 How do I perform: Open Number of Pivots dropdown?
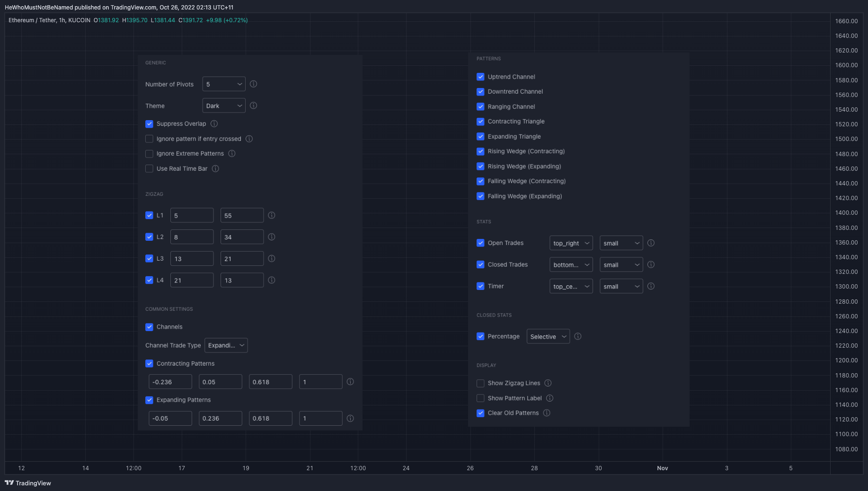point(224,84)
